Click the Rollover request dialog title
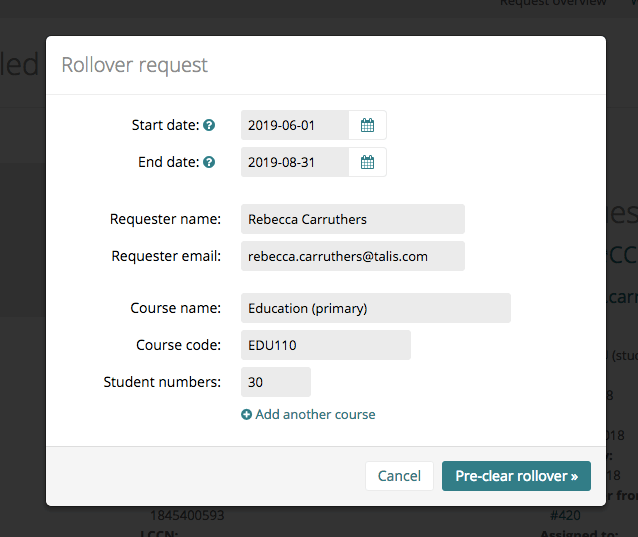This screenshot has height=537, width=638. point(134,65)
